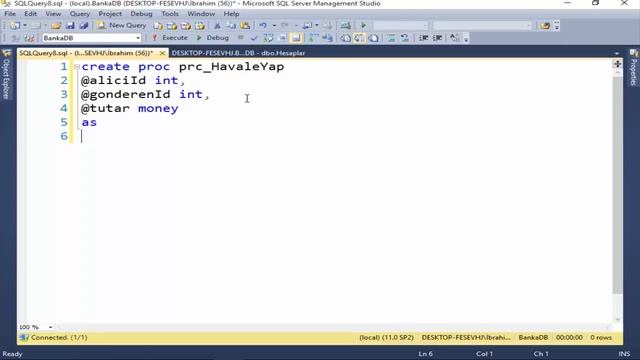This screenshot has width=640, height=360.
Task: Collapse the create proc code outline
Action: [x=77, y=67]
